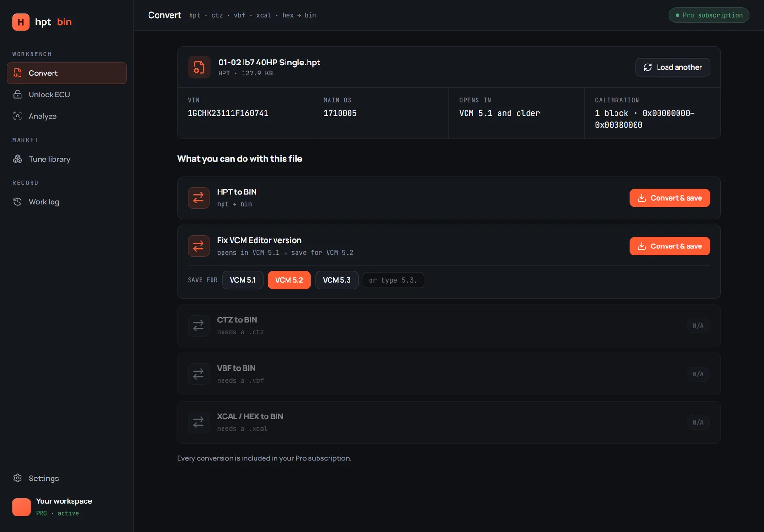Open the Unlock ECU page
Viewport: 764px width, 532px height.
(66, 95)
